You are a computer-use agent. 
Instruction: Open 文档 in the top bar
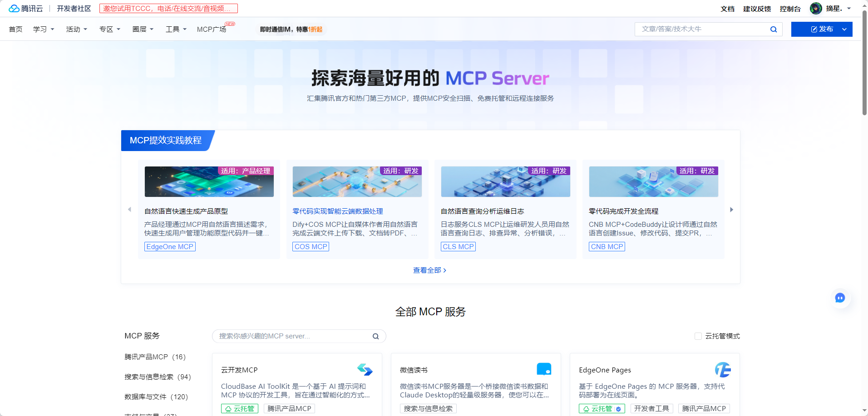(728, 9)
